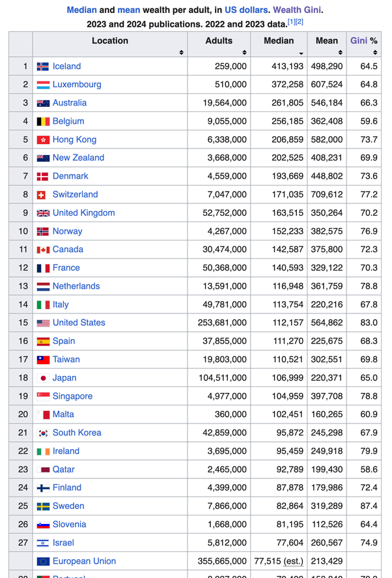Click the Iceland flag icon
Viewport: 392px width, 578px height.
pyautogui.click(x=43, y=66)
